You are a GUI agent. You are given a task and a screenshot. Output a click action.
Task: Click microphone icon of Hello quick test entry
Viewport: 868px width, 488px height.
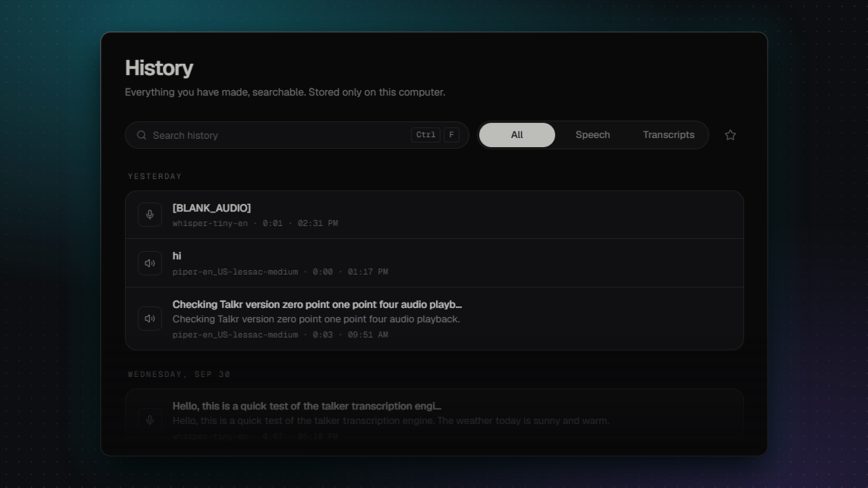(150, 420)
